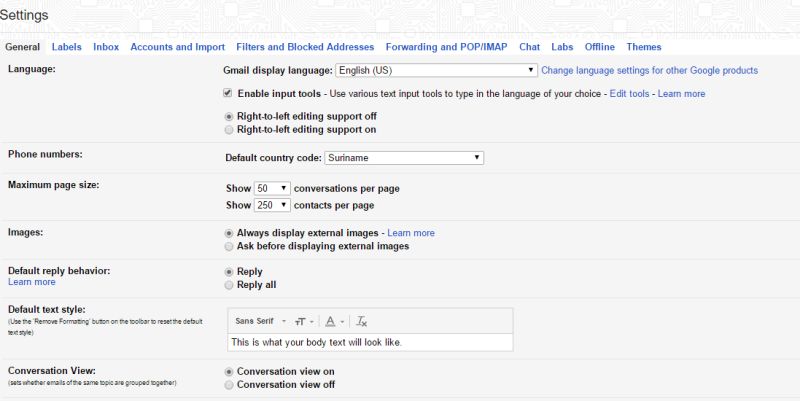Select Right-to-left editing support on
The height and width of the screenshot is (401, 800).
coord(229,130)
